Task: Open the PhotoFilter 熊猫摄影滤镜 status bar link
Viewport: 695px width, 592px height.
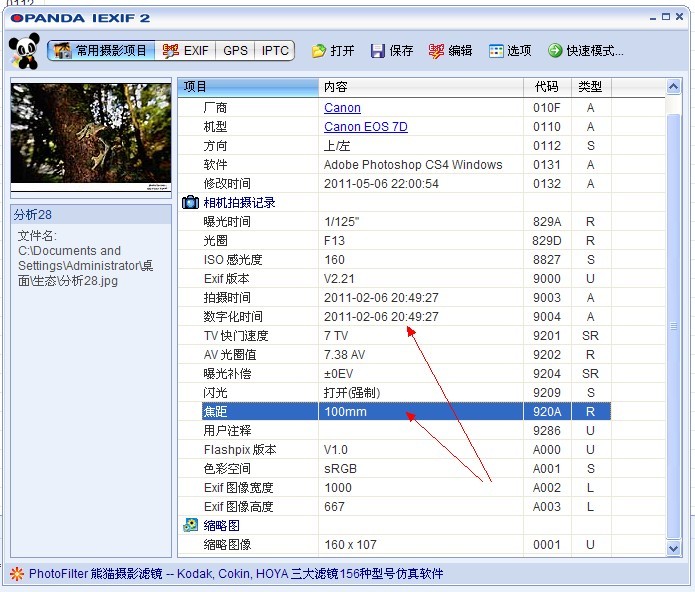Action: pyautogui.click(x=236, y=574)
